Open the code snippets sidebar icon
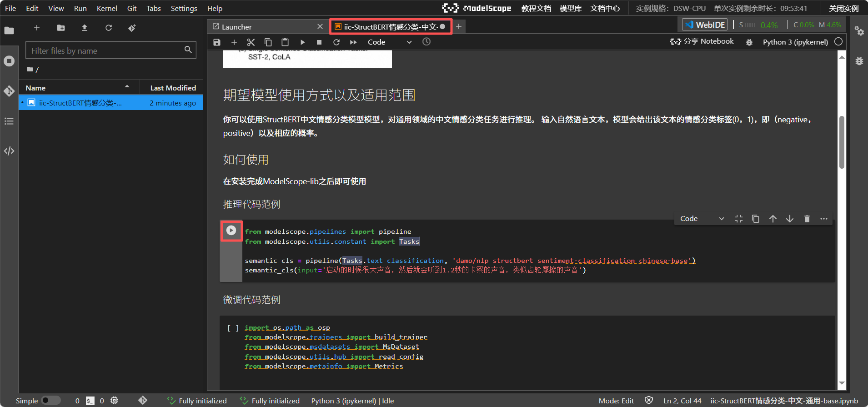Image resolution: width=868 pixels, height=407 pixels. [9, 151]
